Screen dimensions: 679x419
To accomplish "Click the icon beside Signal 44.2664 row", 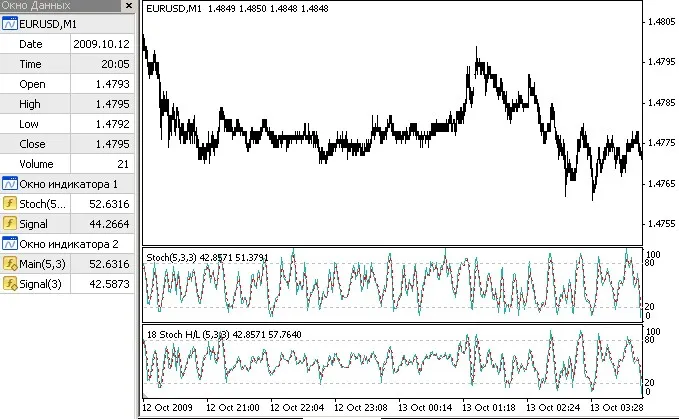I will (x=9, y=224).
